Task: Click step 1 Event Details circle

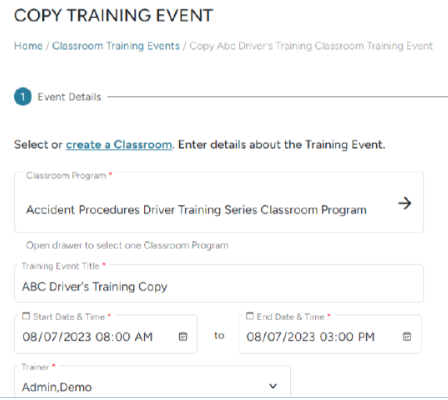Action: click(x=23, y=97)
